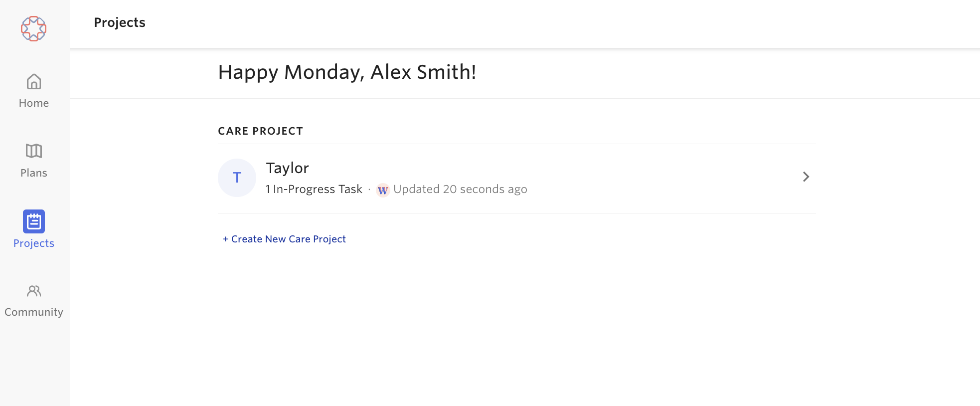Click Create New Care Project link

[x=284, y=239]
